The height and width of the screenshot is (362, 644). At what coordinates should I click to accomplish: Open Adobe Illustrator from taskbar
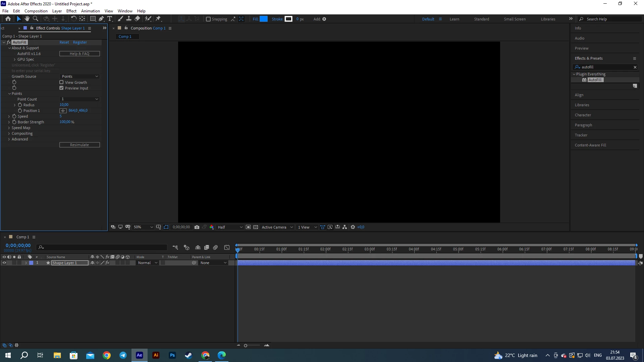point(156,355)
